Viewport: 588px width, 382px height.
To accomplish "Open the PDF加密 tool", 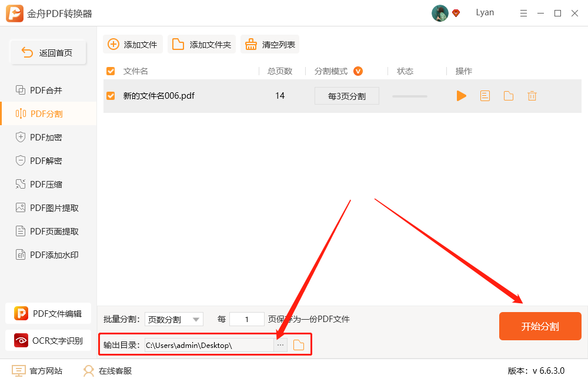I will click(48, 137).
